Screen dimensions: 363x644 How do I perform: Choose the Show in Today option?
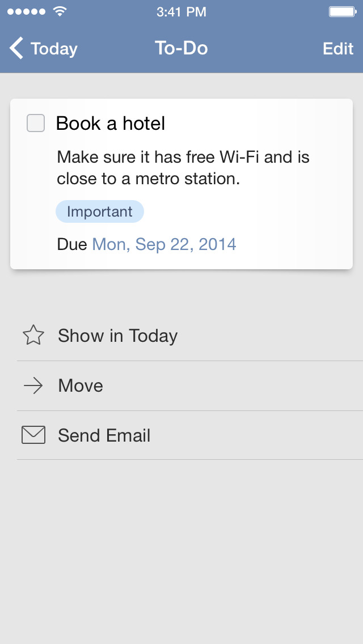tap(118, 336)
